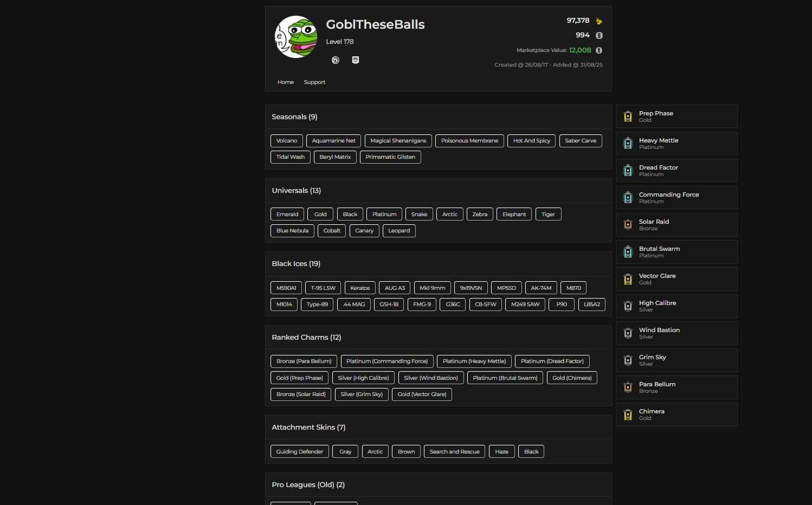Click the Pepe frog profile avatar

click(x=296, y=37)
